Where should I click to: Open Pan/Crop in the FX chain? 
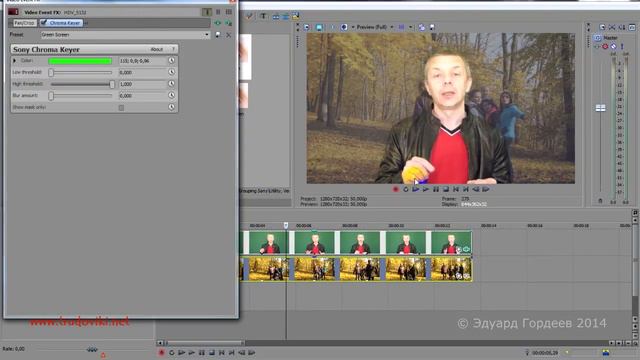click(x=24, y=23)
